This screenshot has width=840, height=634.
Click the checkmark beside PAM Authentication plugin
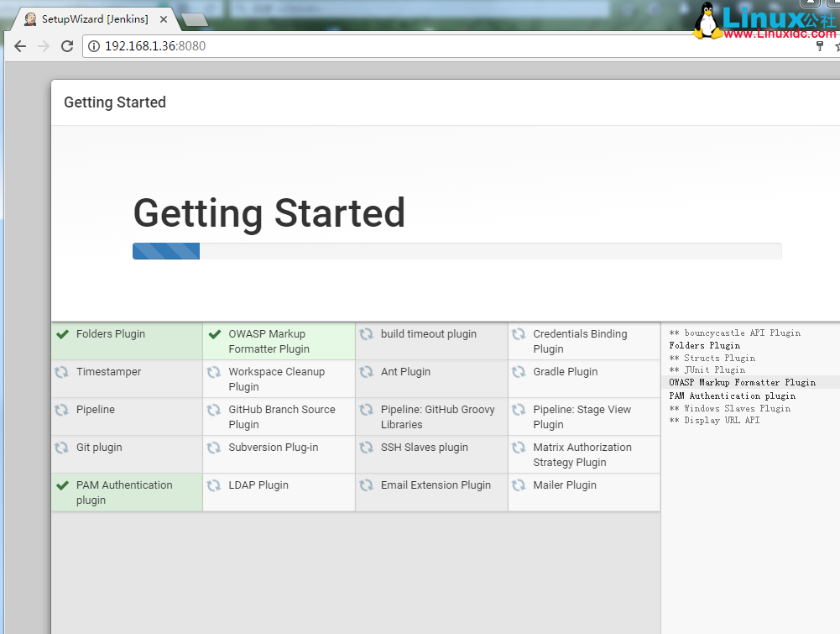click(62, 485)
